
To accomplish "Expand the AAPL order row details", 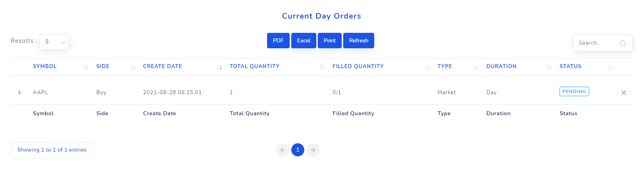I will point(19,93).
